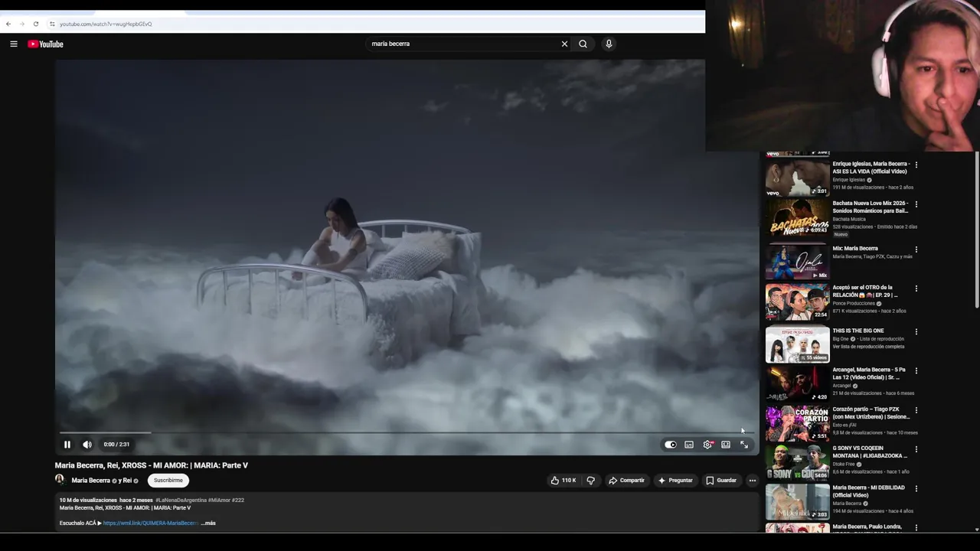Open player settings gear
Image resolution: width=980 pixels, height=551 pixels.
pos(707,445)
